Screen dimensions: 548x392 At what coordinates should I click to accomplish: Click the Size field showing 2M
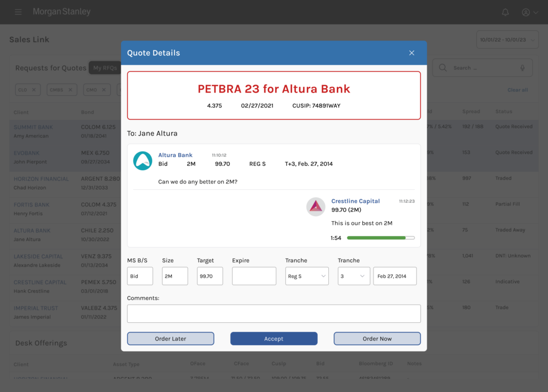pos(175,276)
